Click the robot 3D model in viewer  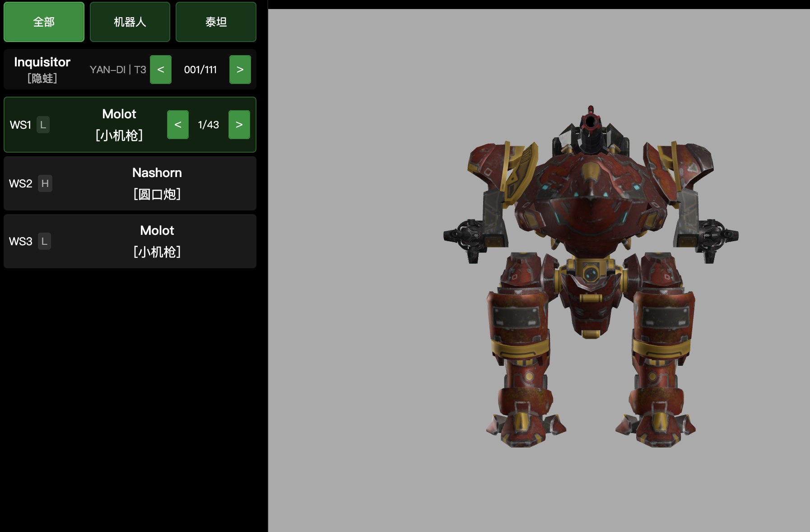pyautogui.click(x=591, y=276)
